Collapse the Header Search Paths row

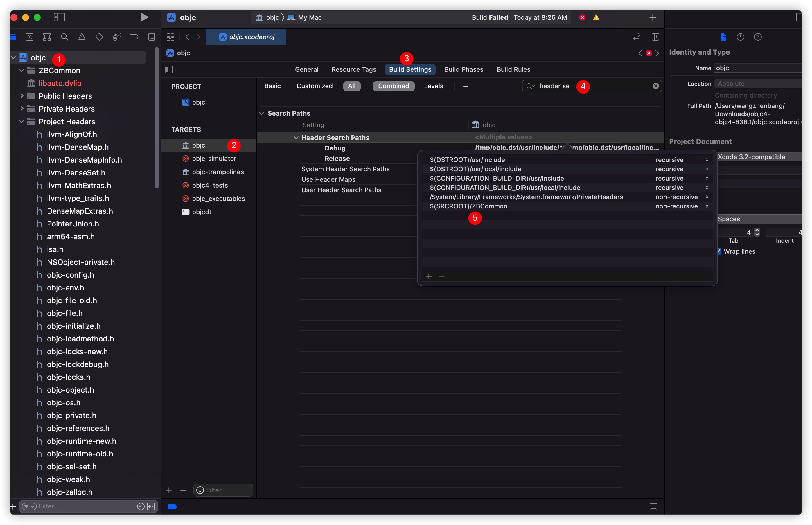296,138
